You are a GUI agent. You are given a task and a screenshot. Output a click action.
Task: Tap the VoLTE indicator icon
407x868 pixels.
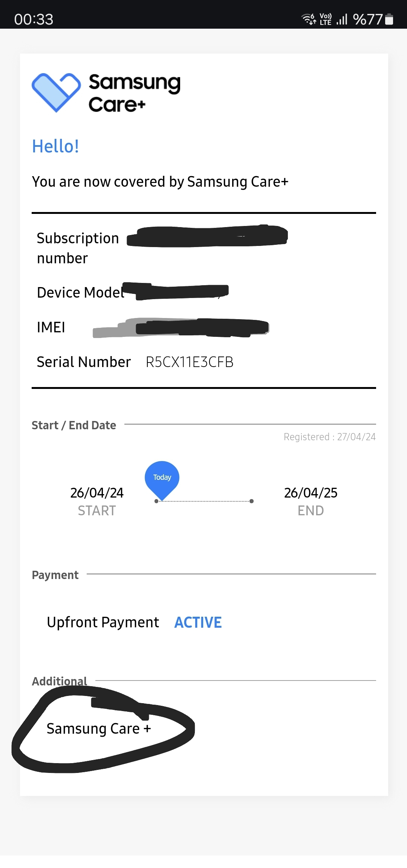point(326,19)
